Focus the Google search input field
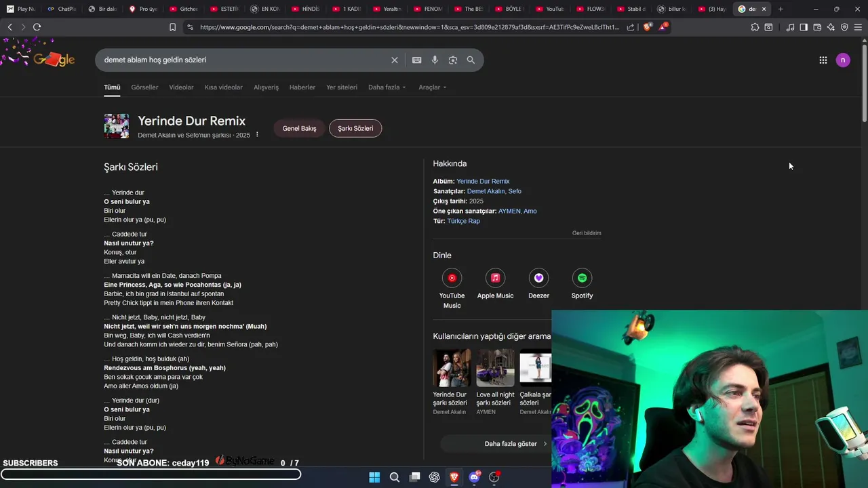 (x=244, y=60)
